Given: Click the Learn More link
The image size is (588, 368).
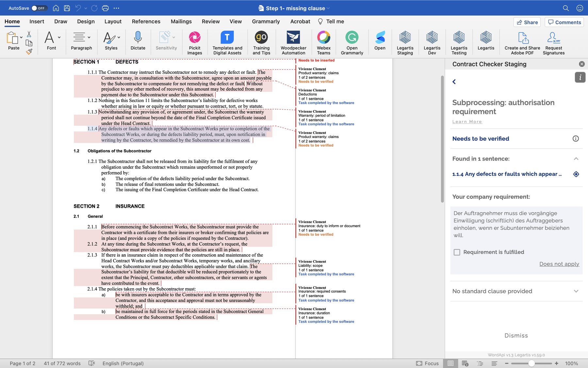Looking at the screenshot, I should [x=467, y=122].
